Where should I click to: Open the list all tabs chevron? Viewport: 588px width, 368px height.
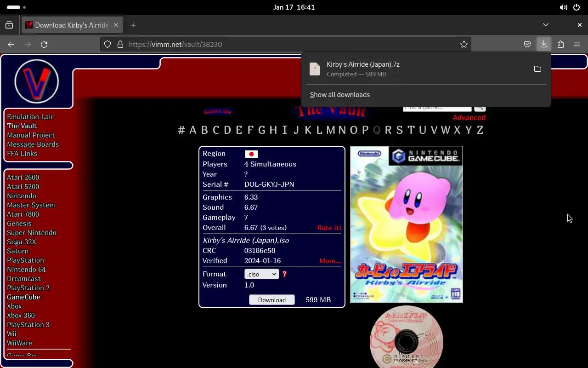coord(546,25)
